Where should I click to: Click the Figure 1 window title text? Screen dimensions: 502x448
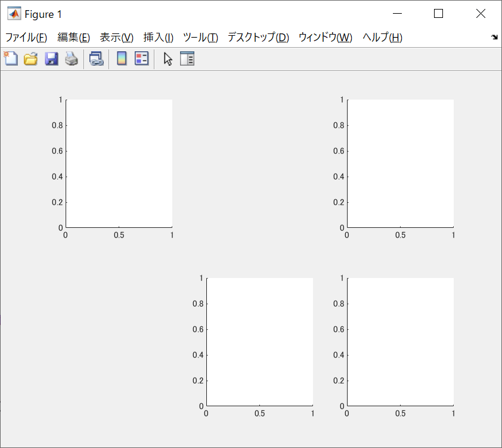43,14
